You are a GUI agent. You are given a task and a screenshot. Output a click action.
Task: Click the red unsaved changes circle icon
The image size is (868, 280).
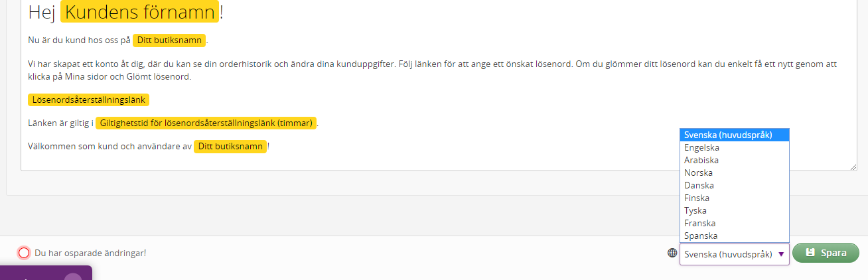point(24,253)
